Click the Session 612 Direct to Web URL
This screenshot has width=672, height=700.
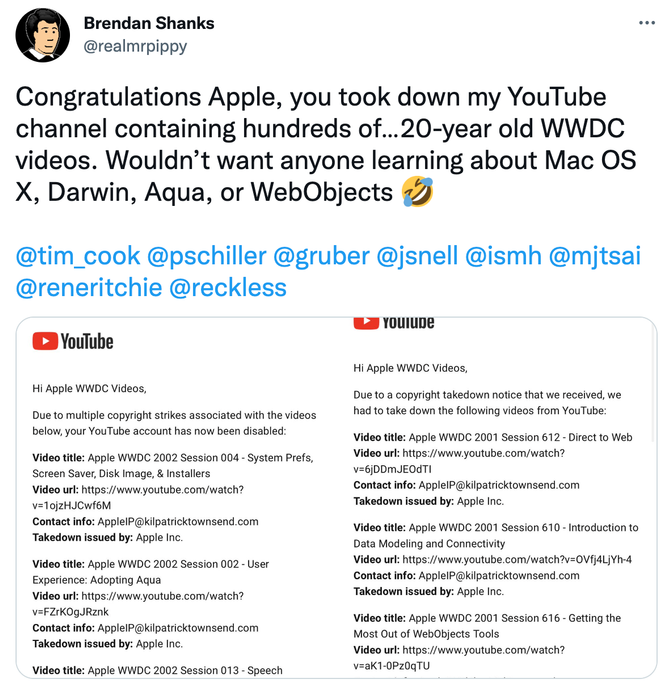tap(459, 461)
